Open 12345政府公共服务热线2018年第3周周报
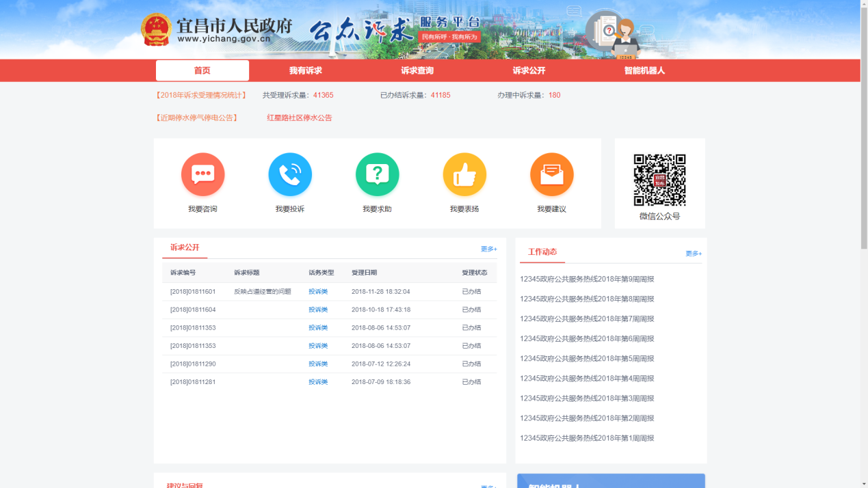868x488 pixels. coord(587,398)
